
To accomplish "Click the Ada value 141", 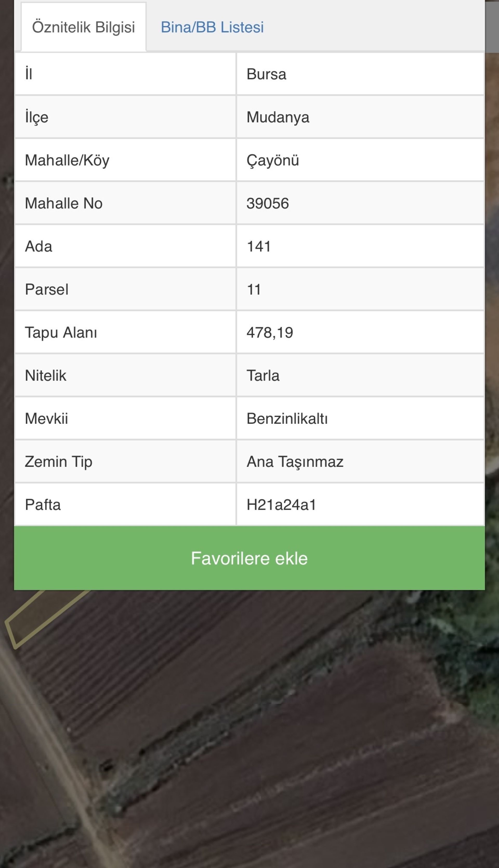I will (x=259, y=246).
